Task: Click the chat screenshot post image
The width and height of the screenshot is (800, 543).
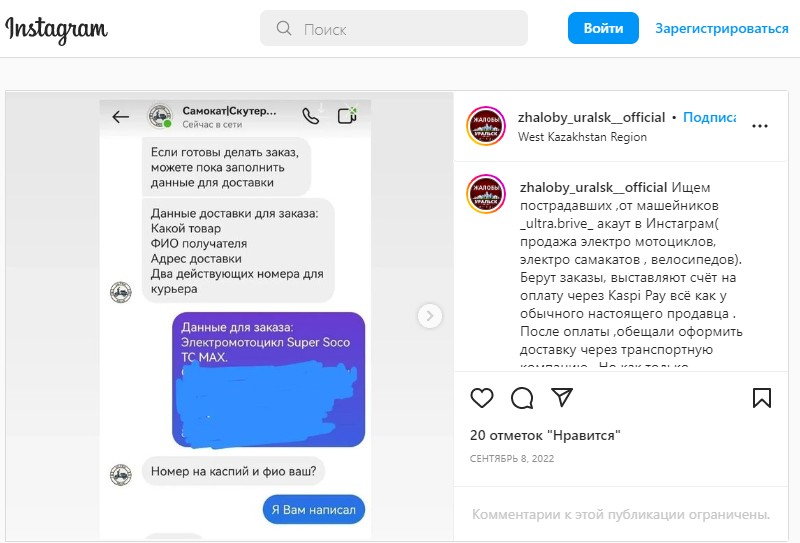Action: pos(230,316)
